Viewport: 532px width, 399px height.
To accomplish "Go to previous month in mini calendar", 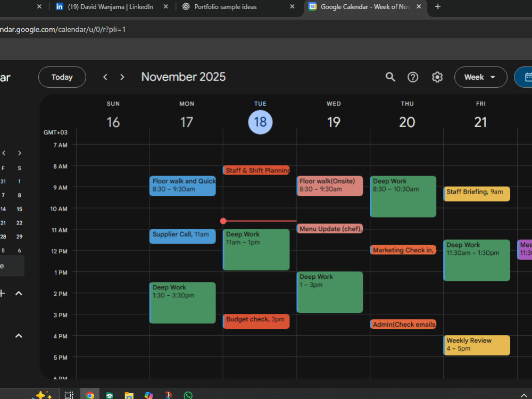I will point(4,153).
